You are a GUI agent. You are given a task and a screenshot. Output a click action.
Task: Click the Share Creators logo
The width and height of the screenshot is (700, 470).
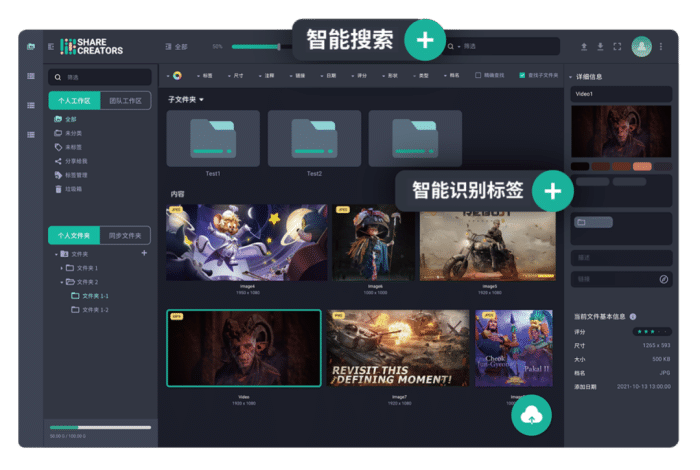click(x=92, y=46)
